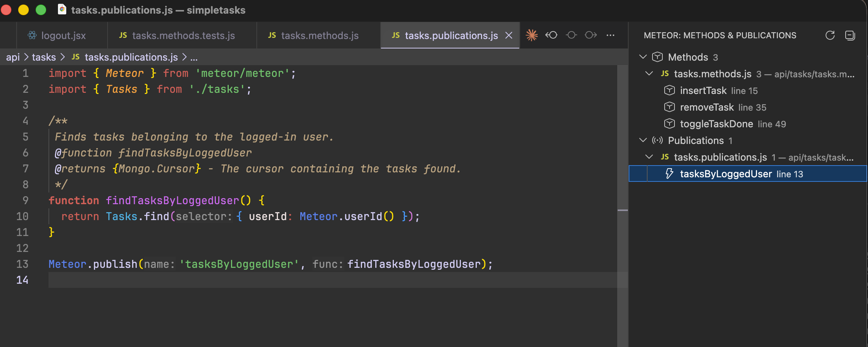The height and width of the screenshot is (347, 868).
Task: Close the tasks.publications.js tab
Action: 509,35
